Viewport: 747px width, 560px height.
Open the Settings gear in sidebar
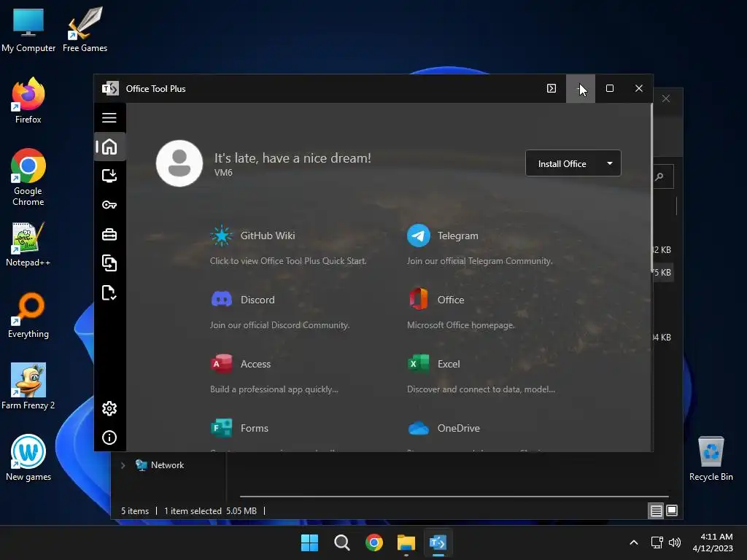pos(109,408)
